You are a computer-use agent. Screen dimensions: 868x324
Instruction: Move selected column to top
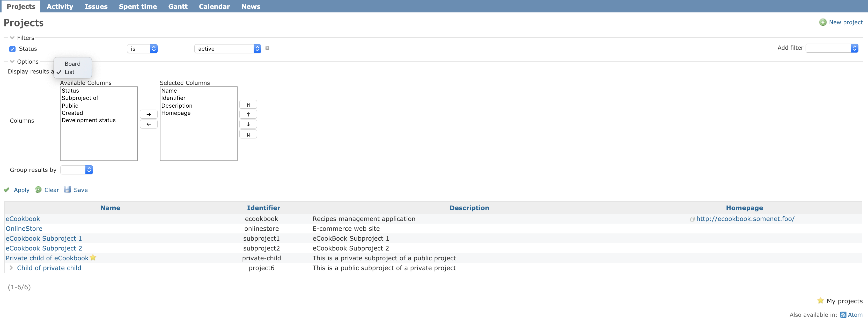248,105
